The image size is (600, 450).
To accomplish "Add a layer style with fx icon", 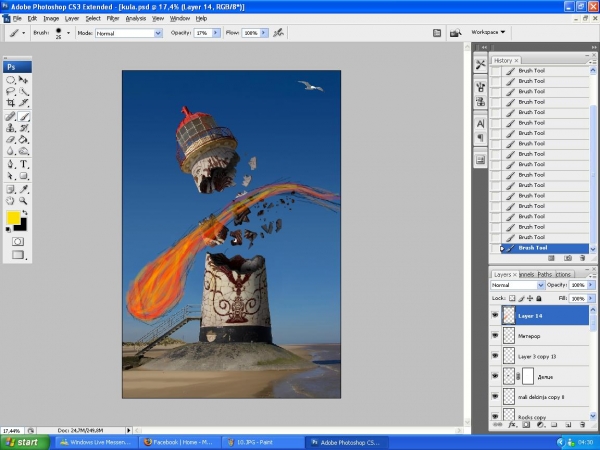I will click(x=512, y=425).
